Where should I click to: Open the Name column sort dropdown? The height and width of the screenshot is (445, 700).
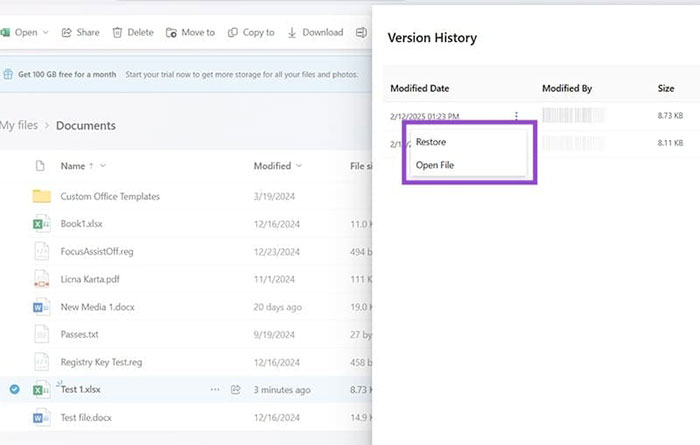click(103, 166)
